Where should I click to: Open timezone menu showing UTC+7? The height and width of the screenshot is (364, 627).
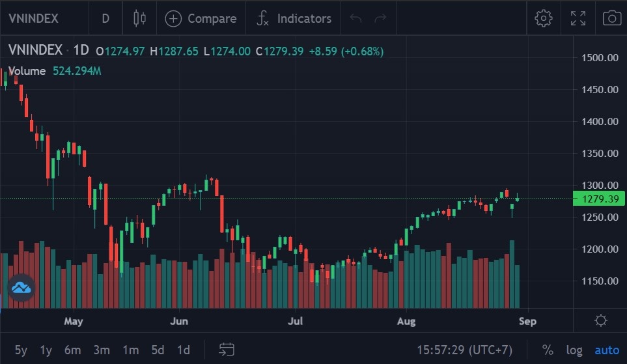click(462, 350)
